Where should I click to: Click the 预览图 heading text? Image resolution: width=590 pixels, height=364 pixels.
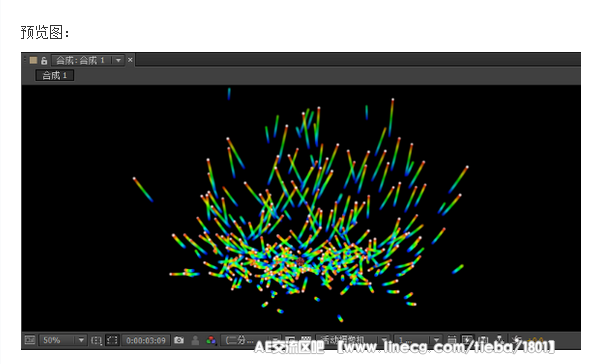click(x=45, y=32)
